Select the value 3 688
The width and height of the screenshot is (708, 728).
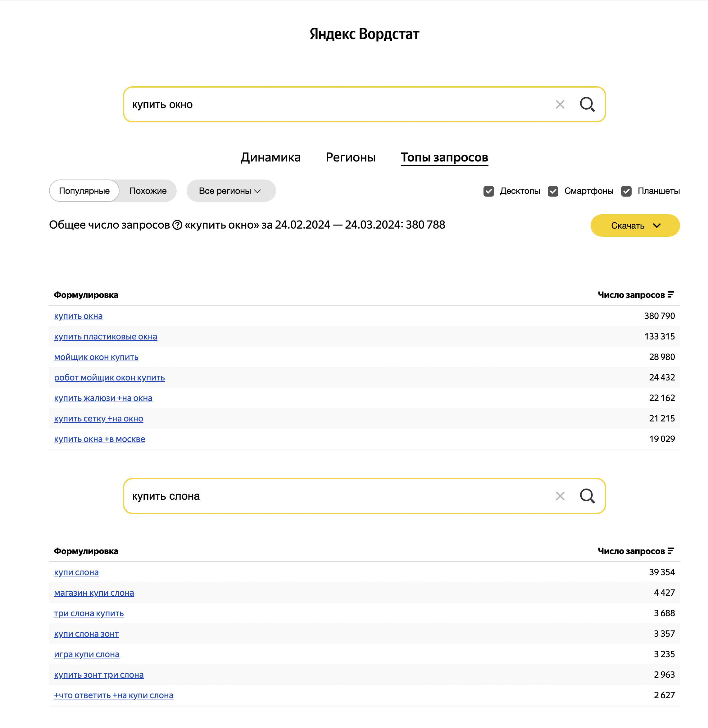(x=664, y=613)
